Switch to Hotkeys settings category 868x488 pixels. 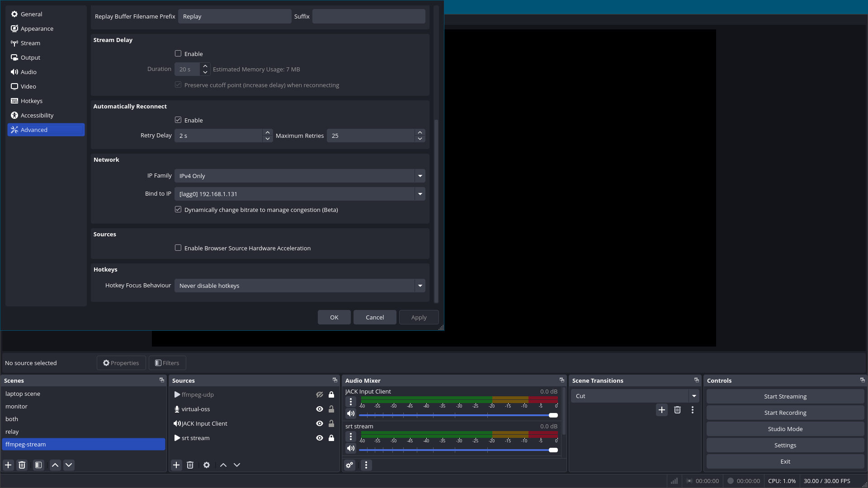click(32, 101)
